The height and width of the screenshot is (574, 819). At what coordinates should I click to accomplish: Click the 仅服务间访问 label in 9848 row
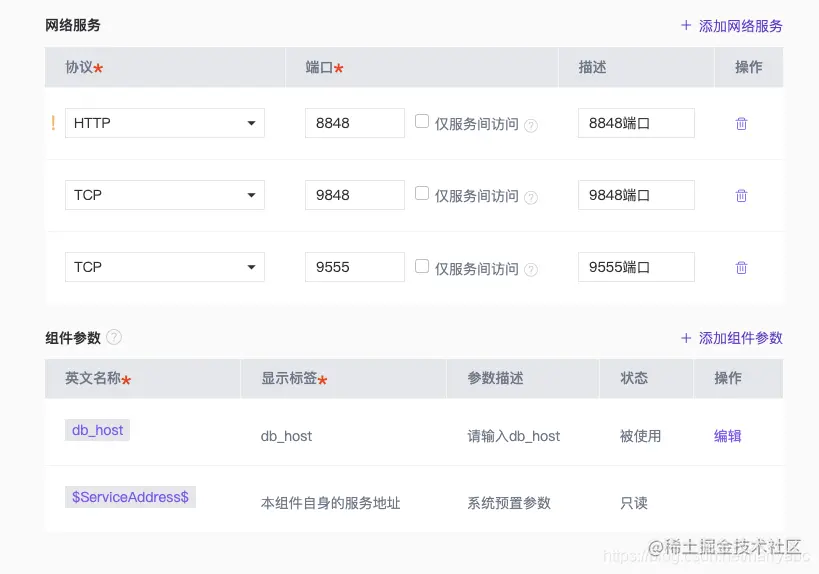pyautogui.click(x=476, y=196)
